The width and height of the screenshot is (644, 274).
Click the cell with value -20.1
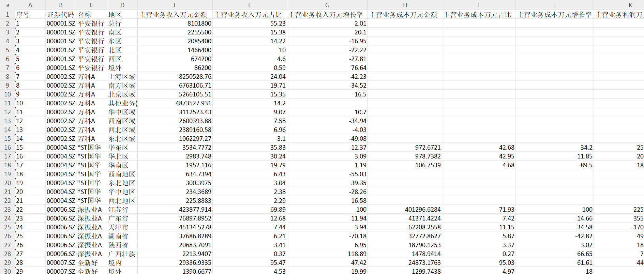[327, 32]
